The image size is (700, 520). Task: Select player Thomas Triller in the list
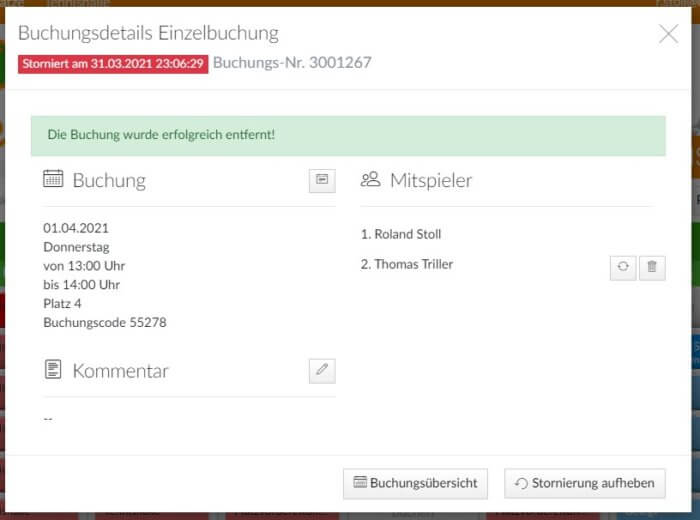click(407, 264)
